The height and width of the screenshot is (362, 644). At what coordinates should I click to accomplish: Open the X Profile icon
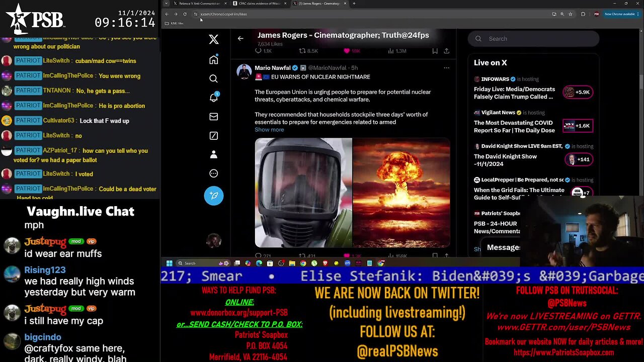(214, 154)
